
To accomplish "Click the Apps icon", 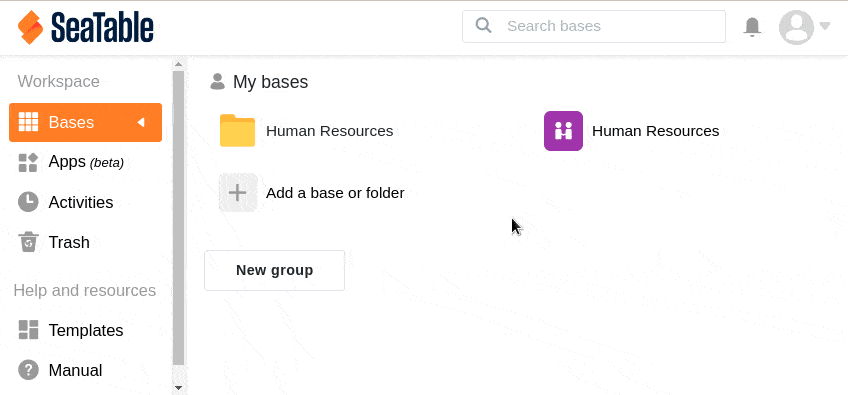I will tap(28, 162).
